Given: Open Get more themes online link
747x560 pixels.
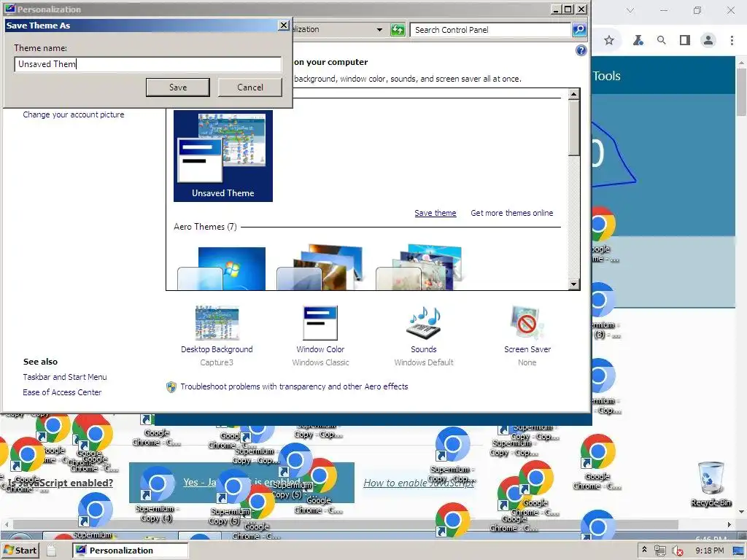Looking at the screenshot, I should tap(511, 213).
